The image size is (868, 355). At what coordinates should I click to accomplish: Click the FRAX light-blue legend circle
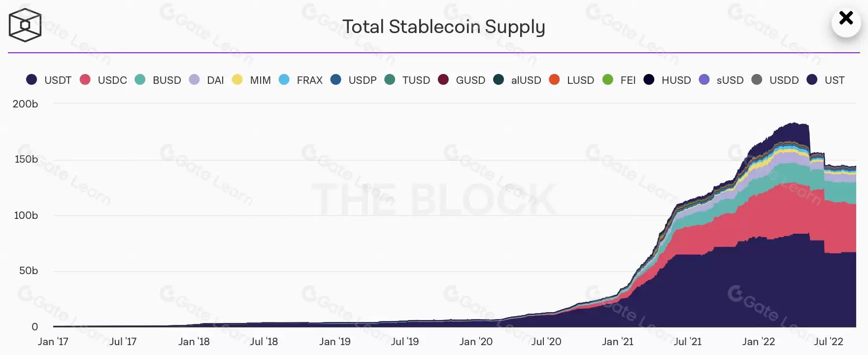point(284,79)
